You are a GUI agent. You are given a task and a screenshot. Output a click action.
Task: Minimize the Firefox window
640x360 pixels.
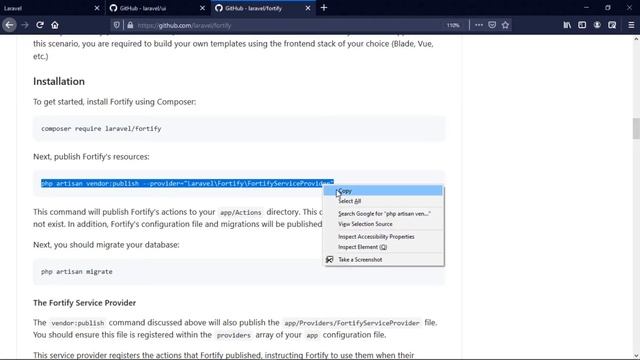tap(586, 8)
